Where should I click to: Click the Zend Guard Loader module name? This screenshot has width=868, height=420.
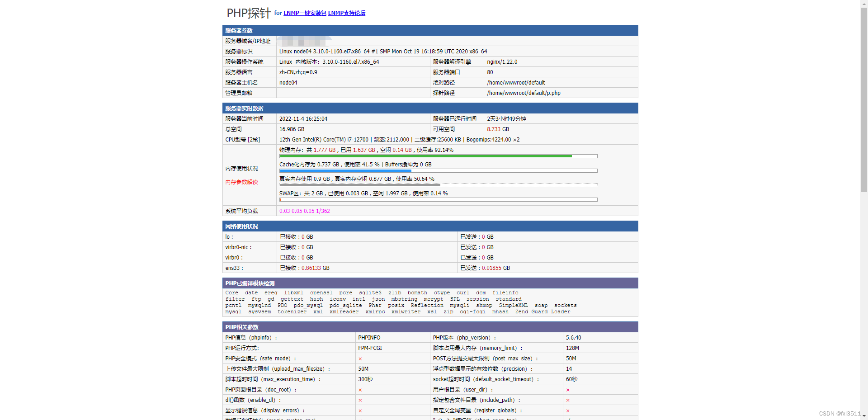coord(542,312)
